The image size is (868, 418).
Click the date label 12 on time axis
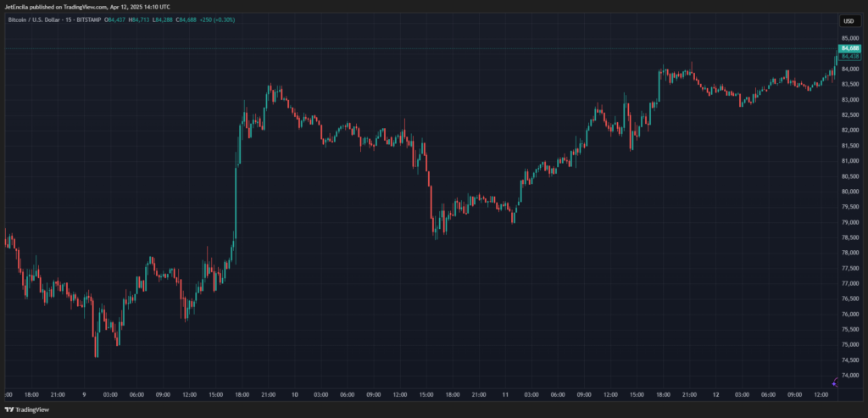[715, 395]
